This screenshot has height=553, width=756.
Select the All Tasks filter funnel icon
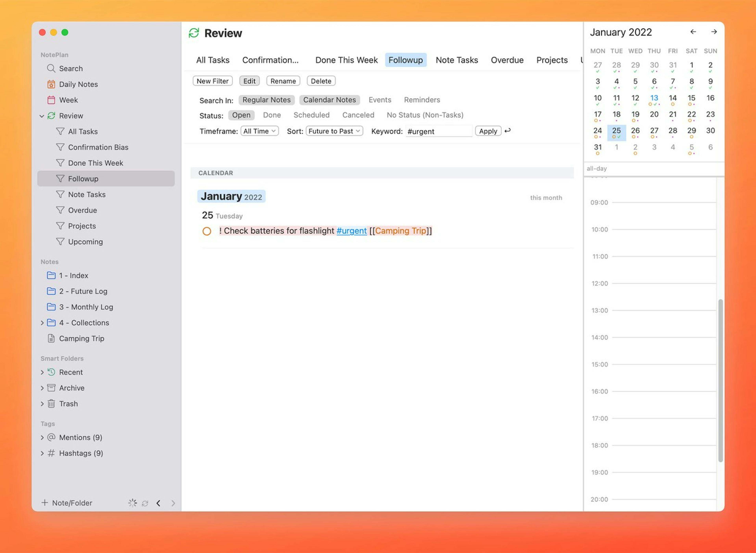(x=60, y=131)
